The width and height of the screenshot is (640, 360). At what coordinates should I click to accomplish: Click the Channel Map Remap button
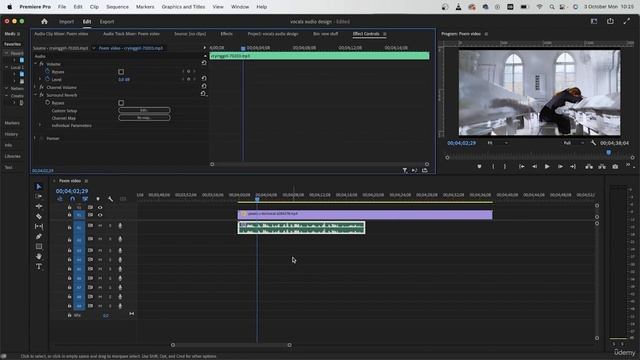tap(144, 118)
